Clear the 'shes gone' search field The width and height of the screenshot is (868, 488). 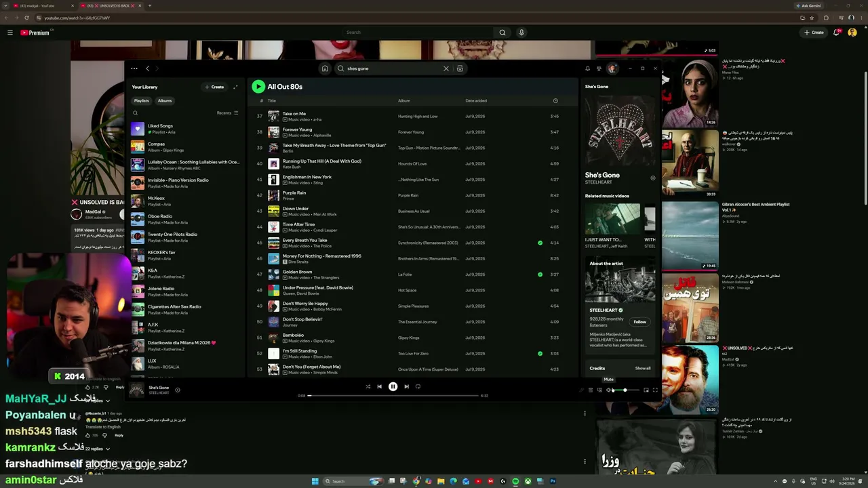click(x=446, y=68)
